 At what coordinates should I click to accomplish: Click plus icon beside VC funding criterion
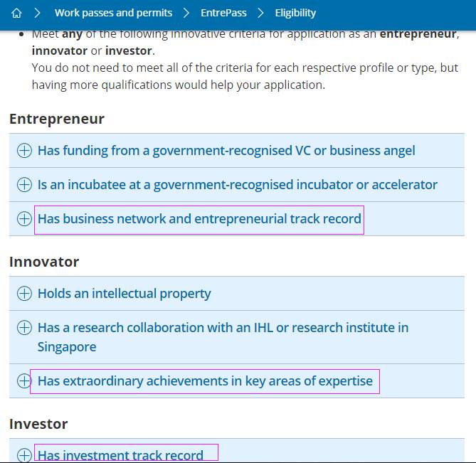(x=24, y=151)
